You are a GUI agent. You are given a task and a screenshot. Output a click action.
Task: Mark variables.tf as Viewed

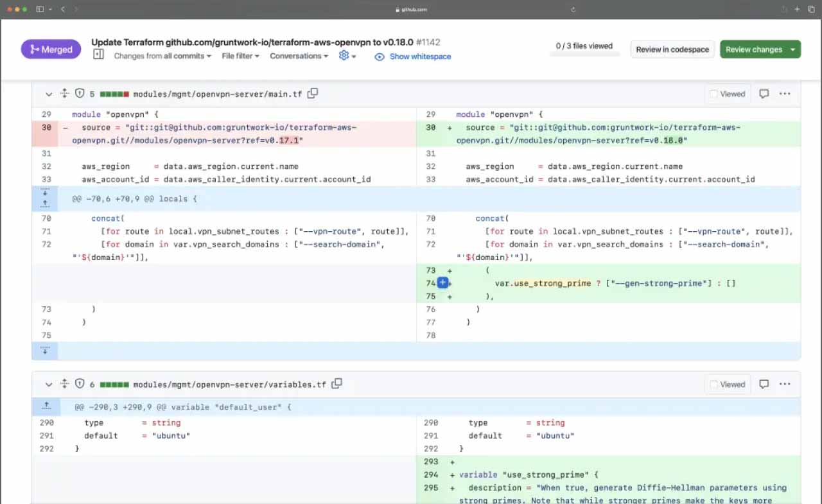tap(727, 385)
